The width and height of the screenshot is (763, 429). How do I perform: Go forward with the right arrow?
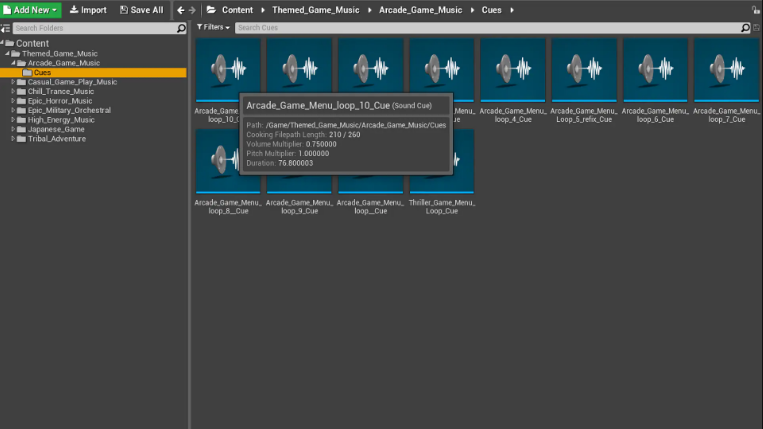[192, 10]
